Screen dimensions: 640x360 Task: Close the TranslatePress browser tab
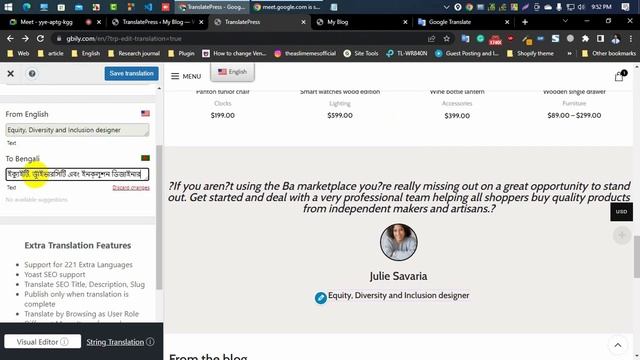pos(303,22)
